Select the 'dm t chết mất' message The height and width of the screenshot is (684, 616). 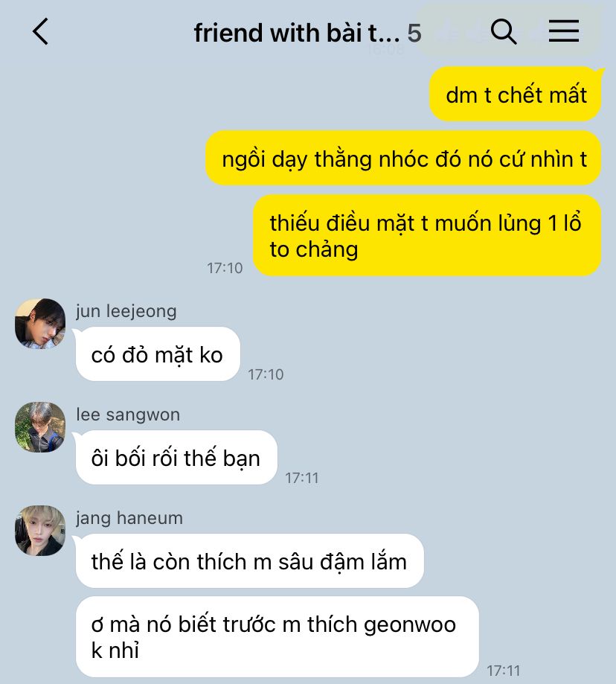click(x=516, y=95)
